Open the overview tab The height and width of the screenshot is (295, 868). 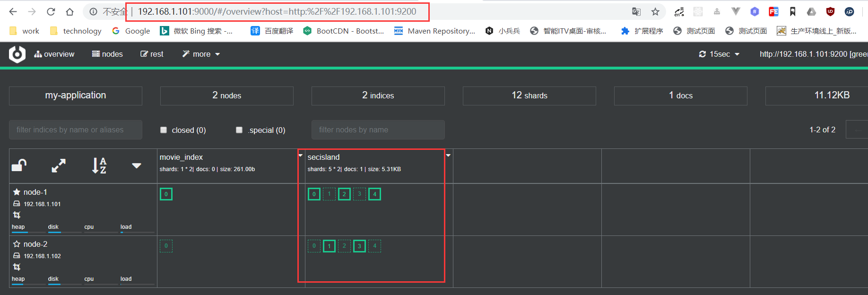pyautogui.click(x=54, y=54)
